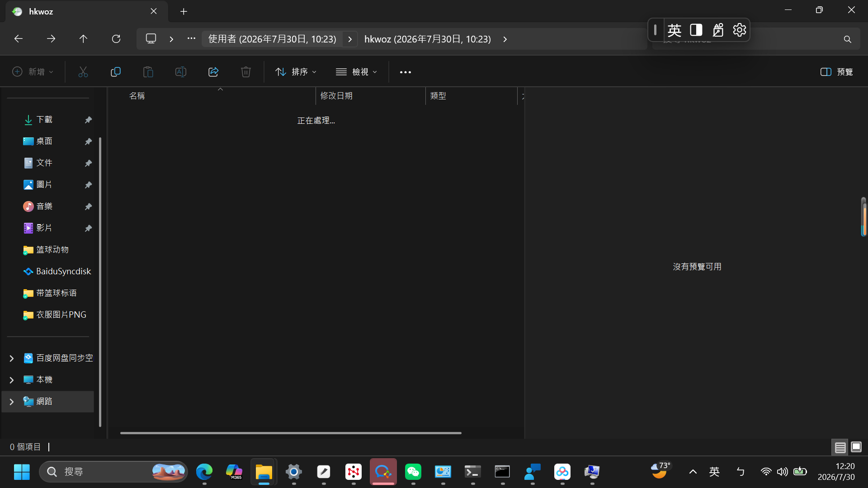Refresh the current folder
Viewport: 868px width, 488px height.
click(116, 39)
